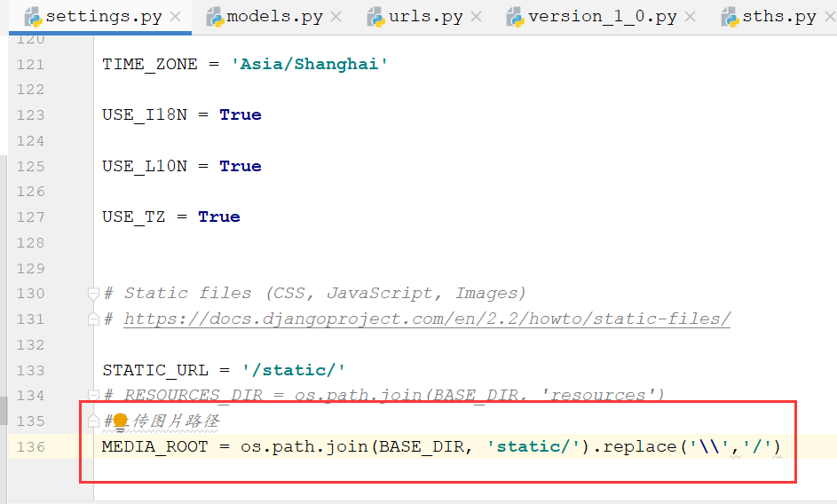This screenshot has width=837, height=504.
Task: Click the Python file icon on models.py tab
Action: click(x=215, y=18)
